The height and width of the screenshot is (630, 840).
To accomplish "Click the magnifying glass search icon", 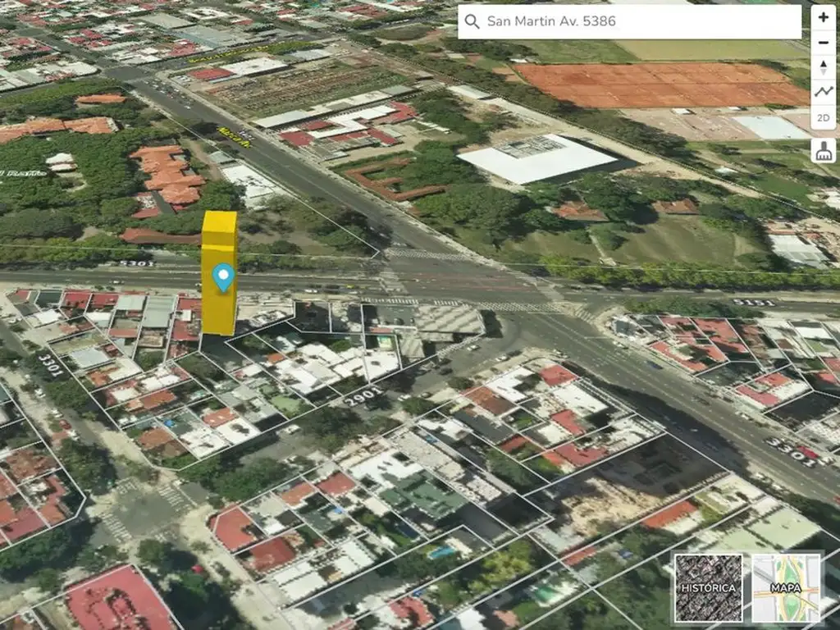I will coord(472,22).
